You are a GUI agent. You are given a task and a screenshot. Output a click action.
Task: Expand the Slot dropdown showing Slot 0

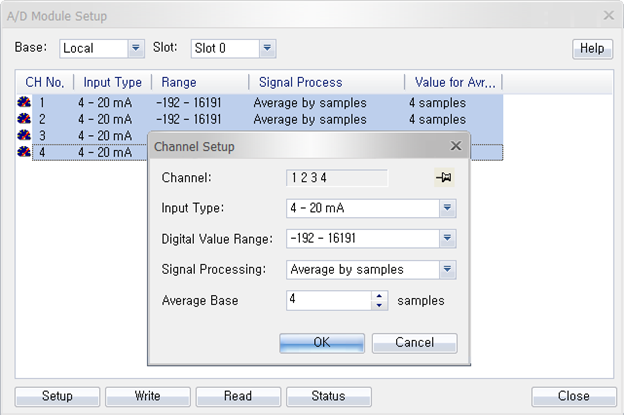click(x=266, y=48)
